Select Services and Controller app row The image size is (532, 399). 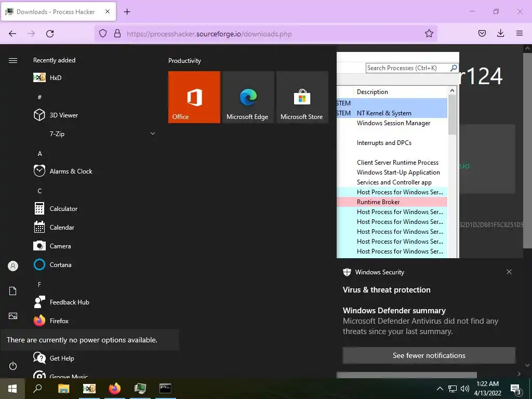392,182
